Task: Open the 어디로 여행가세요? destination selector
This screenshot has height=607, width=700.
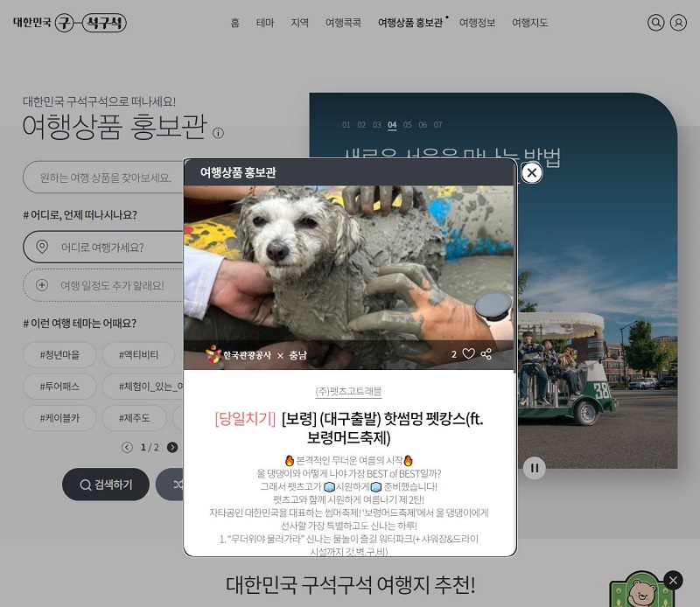Action: tap(103, 247)
